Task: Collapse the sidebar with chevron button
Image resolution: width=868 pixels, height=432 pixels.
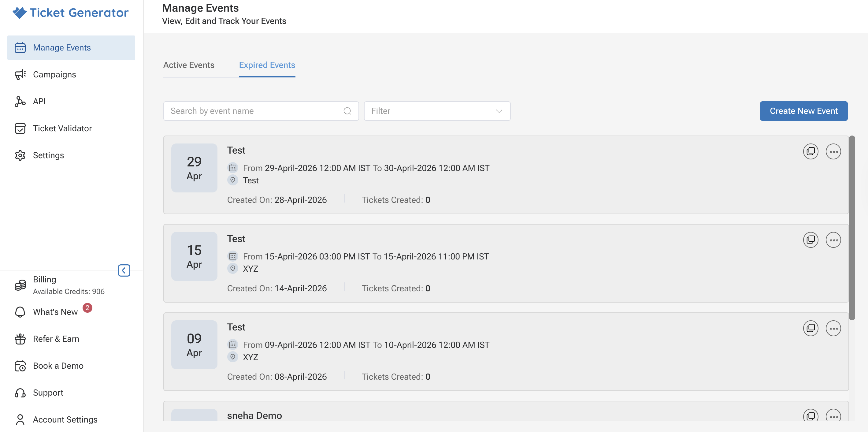Action: click(x=124, y=270)
